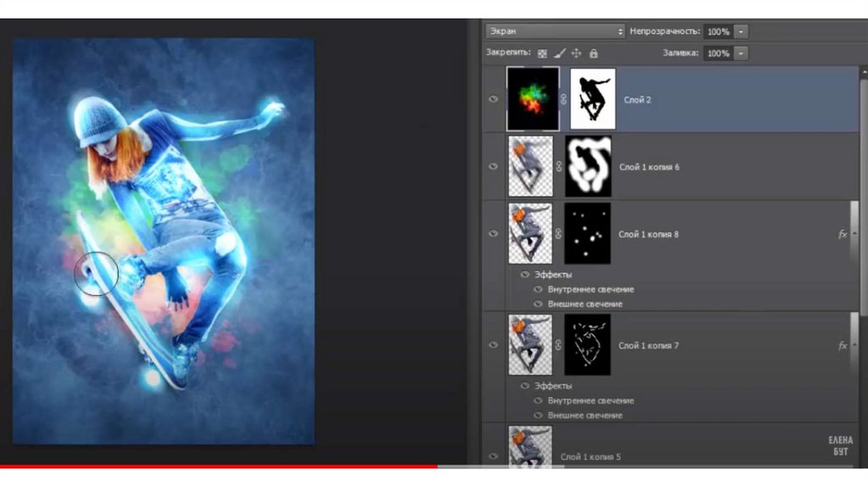This screenshot has width=868, height=487.
Task: Collapse effects arrow next to fx on Слой 1 копия 8
Action: [x=854, y=234]
